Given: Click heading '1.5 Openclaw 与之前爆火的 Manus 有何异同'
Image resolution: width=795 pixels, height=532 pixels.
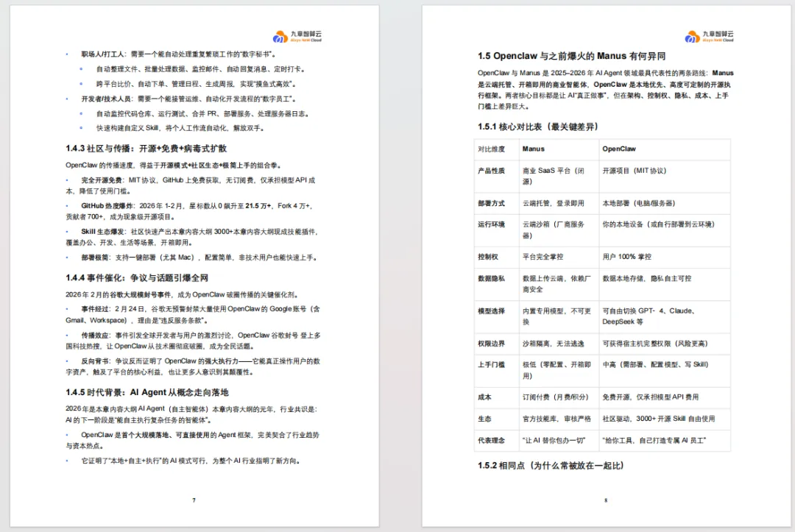Looking at the screenshot, I should (571, 56).
